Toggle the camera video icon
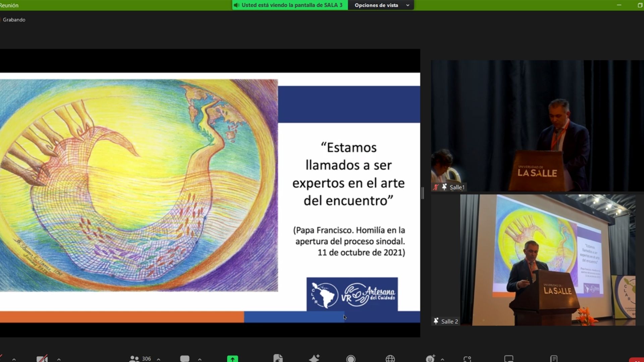Image resolution: width=644 pixels, height=362 pixels. tap(42, 359)
